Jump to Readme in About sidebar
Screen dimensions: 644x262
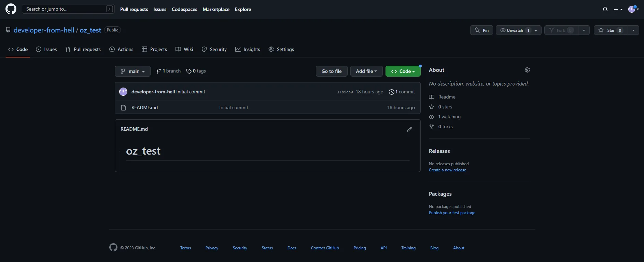point(442,97)
